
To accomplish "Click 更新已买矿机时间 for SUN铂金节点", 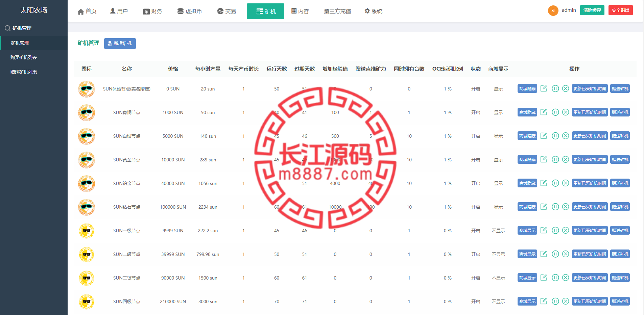I will (590, 183).
